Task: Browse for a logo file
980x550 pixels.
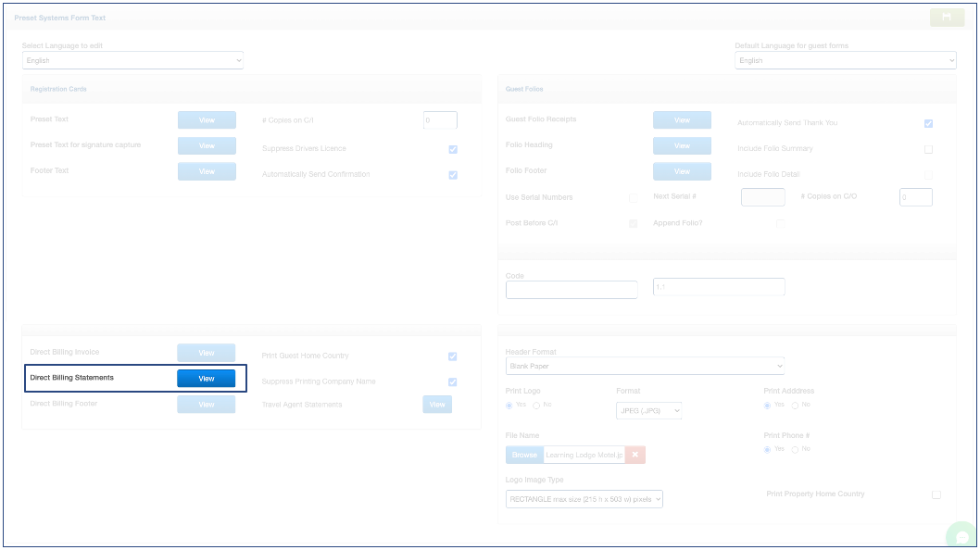Action: point(524,455)
